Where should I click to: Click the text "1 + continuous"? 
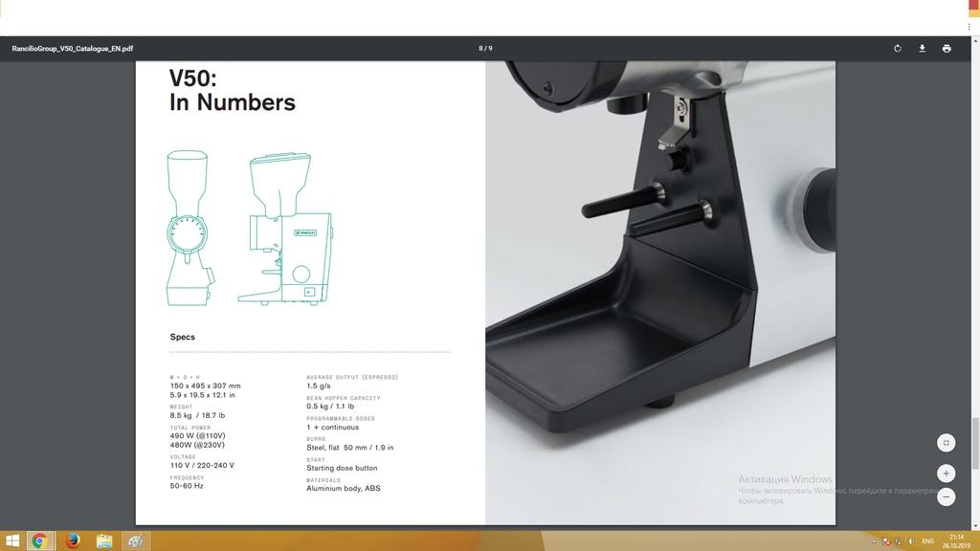[332, 428]
